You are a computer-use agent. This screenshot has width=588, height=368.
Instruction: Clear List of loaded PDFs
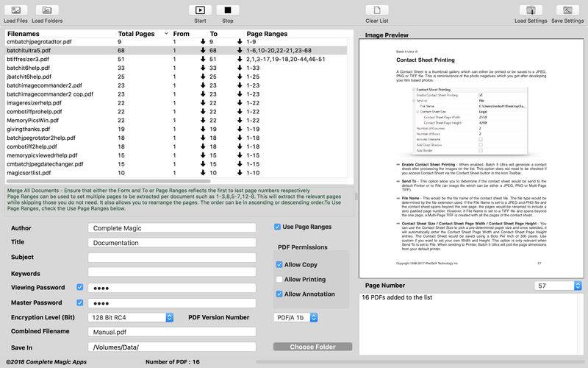(377, 10)
